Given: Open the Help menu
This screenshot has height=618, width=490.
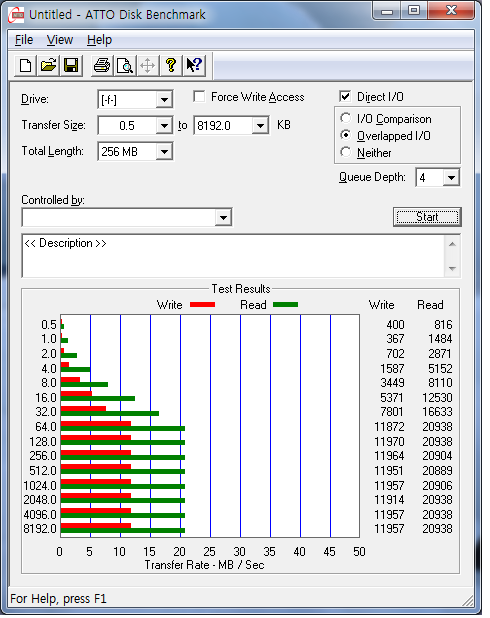Looking at the screenshot, I should tap(99, 40).
